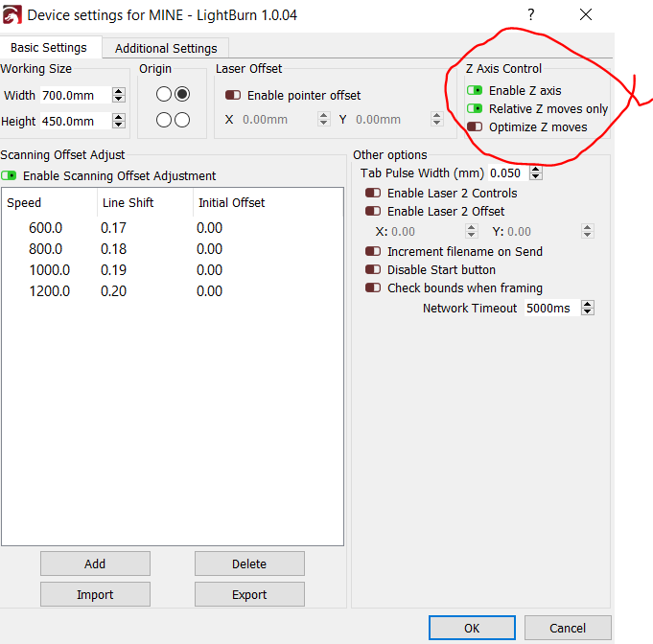Click the 0.17 line shift cell
The height and width of the screenshot is (644, 653).
click(x=113, y=228)
